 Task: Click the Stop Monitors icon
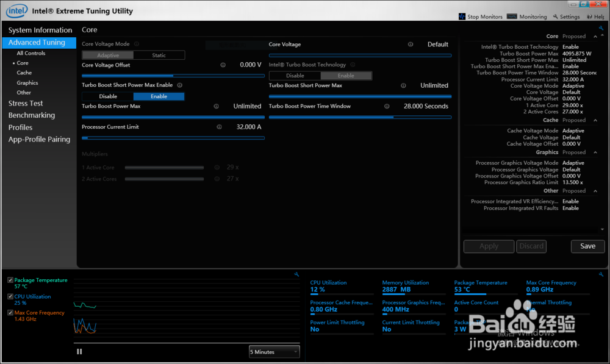[x=462, y=16]
